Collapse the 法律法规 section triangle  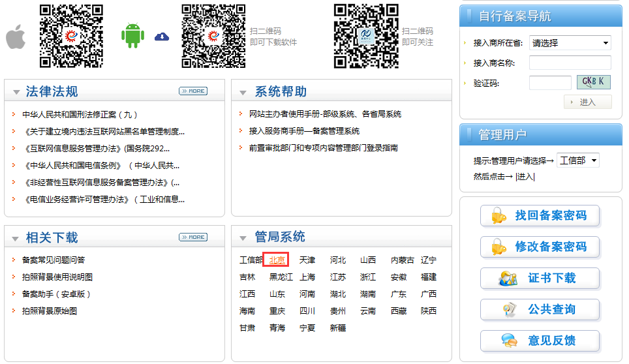point(16,93)
